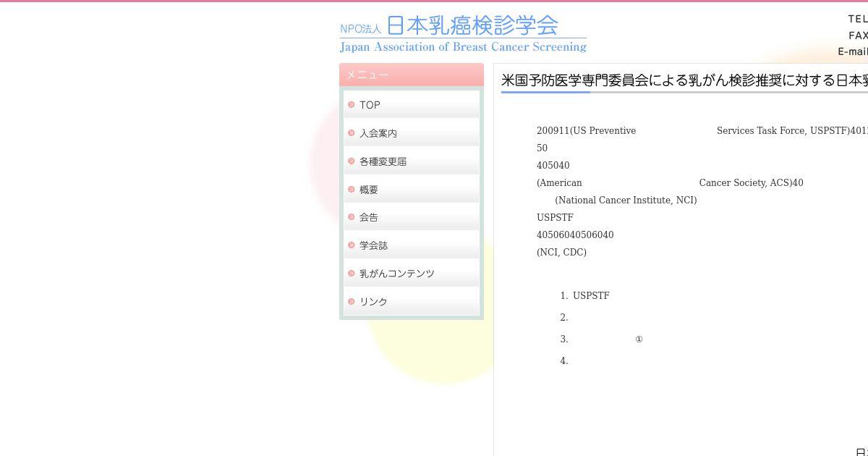
Task: Select 各種変更届 in the sidebar menu
Action: click(412, 161)
